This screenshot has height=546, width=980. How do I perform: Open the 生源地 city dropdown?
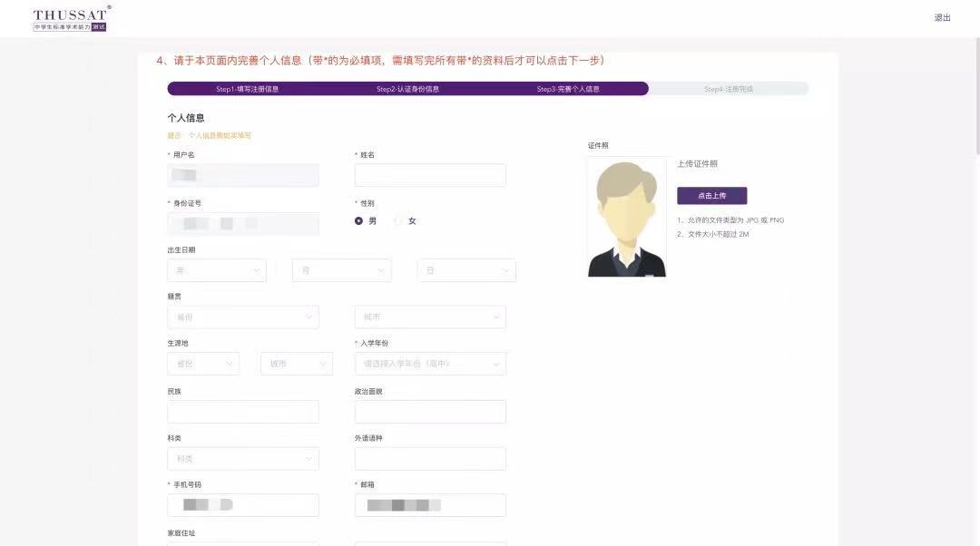pyautogui.click(x=297, y=364)
